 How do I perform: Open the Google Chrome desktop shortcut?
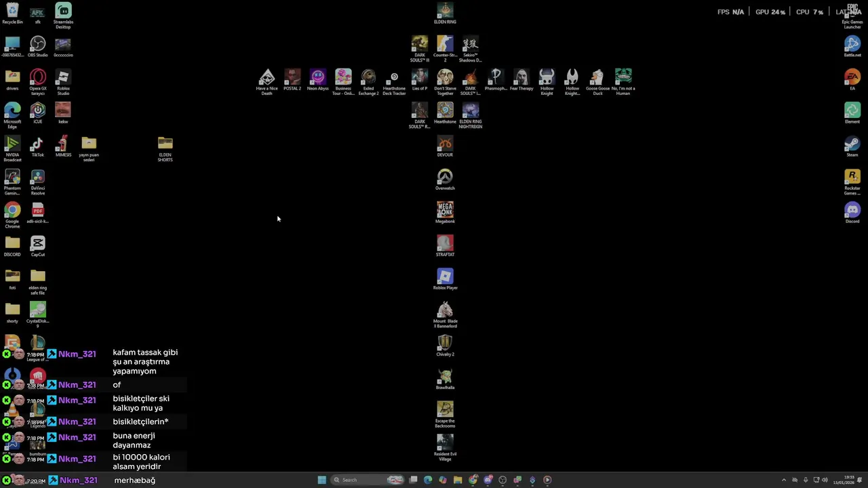[12, 215]
